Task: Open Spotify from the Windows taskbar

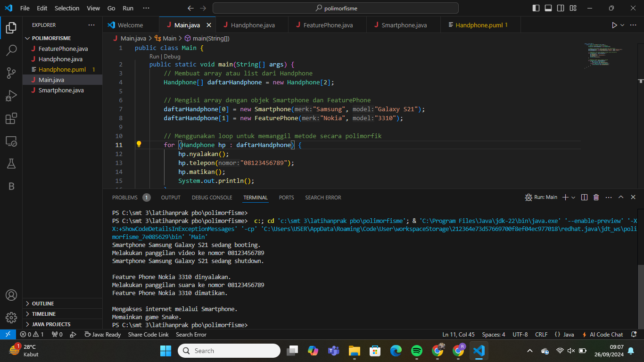Action: tap(417, 351)
